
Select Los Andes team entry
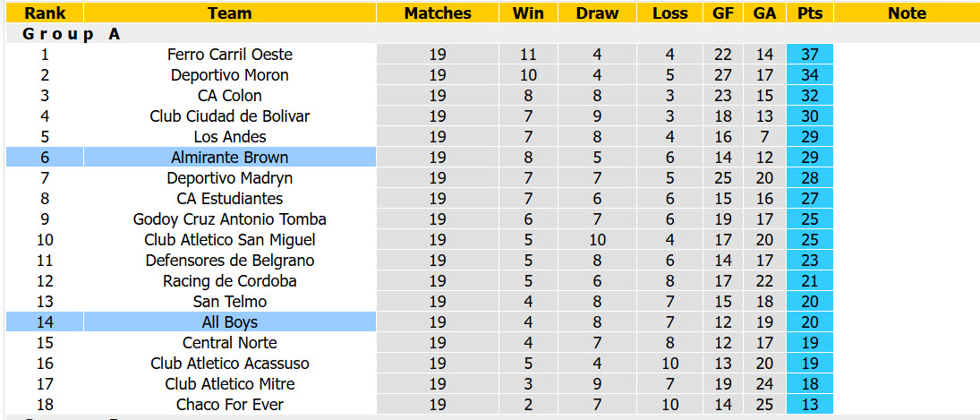coord(230,136)
